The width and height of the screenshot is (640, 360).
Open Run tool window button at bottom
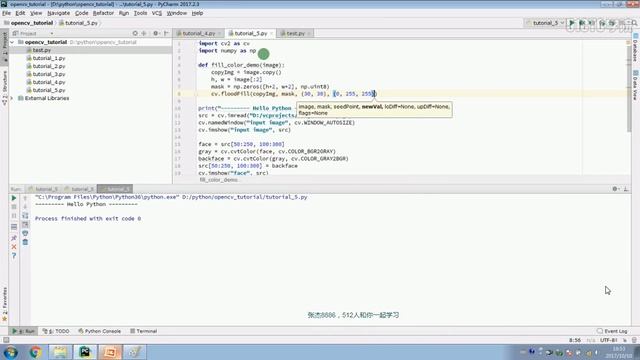[24, 331]
